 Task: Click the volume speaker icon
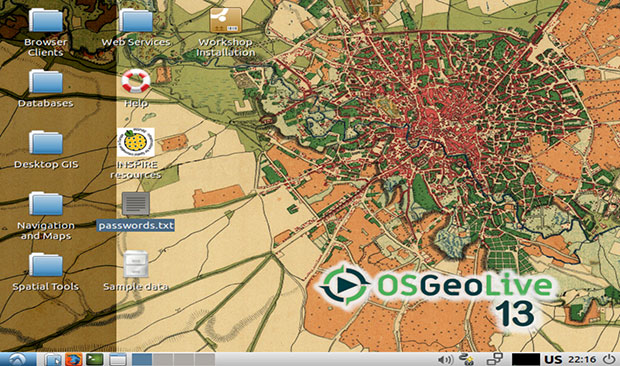(x=445, y=360)
